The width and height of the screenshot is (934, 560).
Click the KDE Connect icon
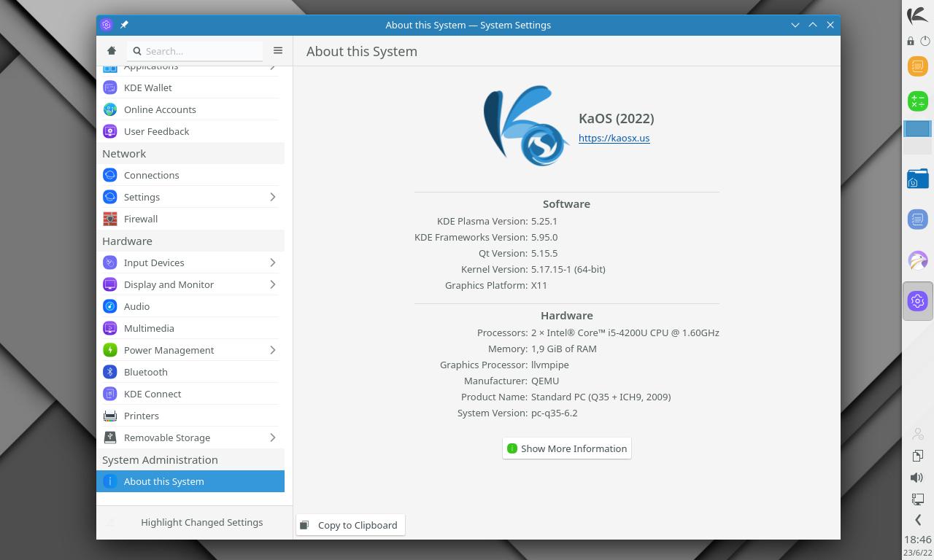(110, 394)
